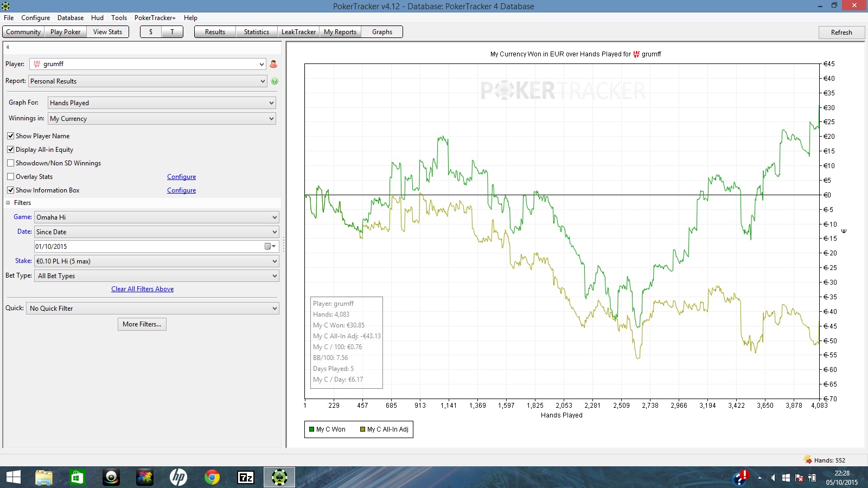
Task: Open the Configure menu
Action: coord(36,18)
